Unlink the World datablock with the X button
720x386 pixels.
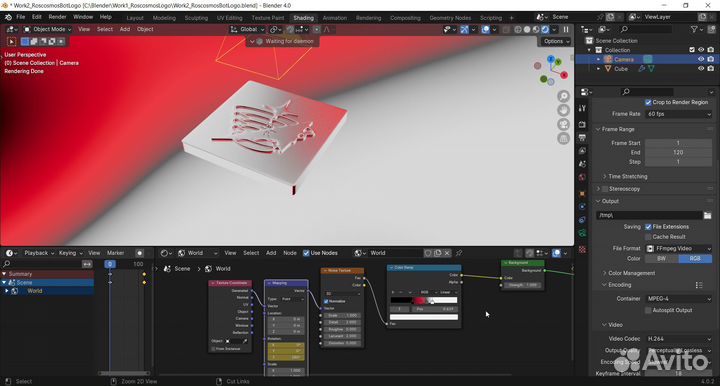(x=447, y=253)
